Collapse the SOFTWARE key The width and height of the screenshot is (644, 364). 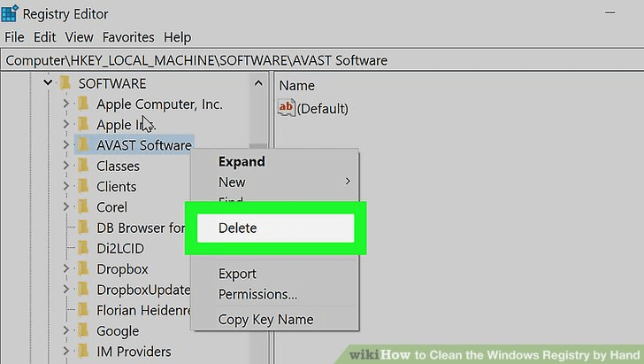(48, 82)
